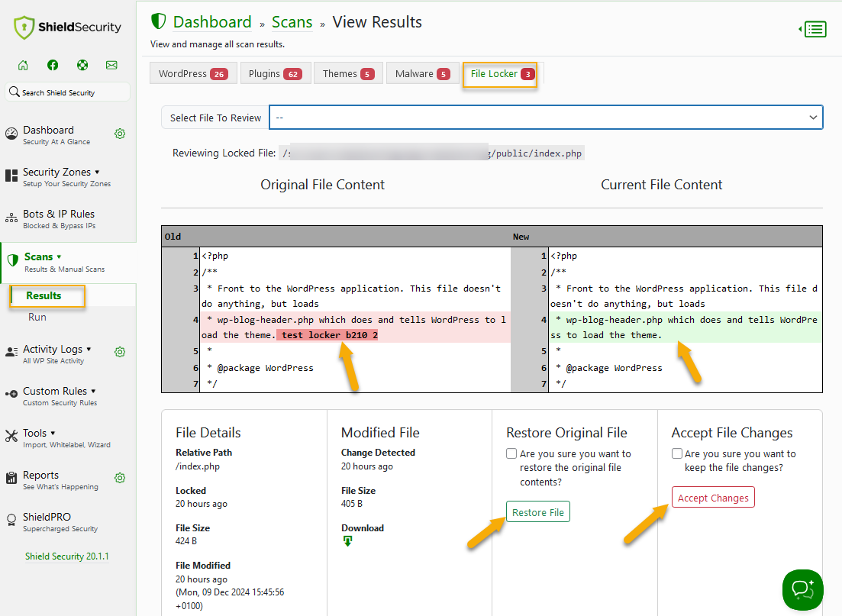
Task: Open the Select File To Review dropdown
Action: tap(546, 118)
